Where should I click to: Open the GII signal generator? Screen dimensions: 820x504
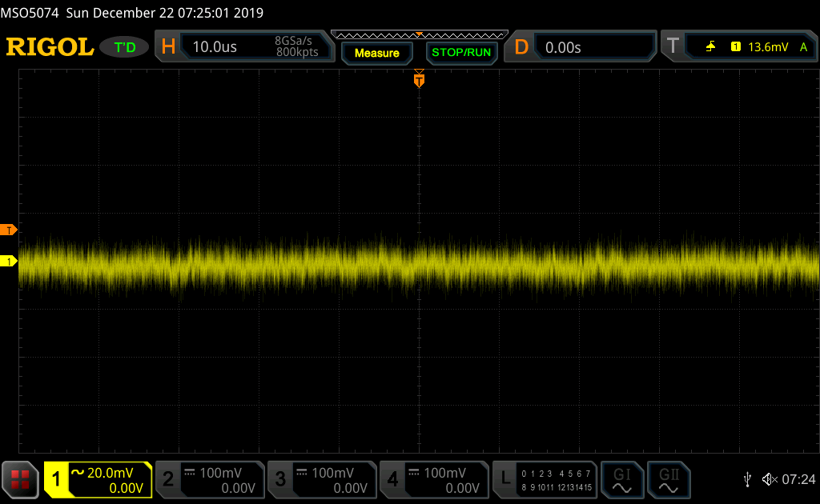coord(669,480)
